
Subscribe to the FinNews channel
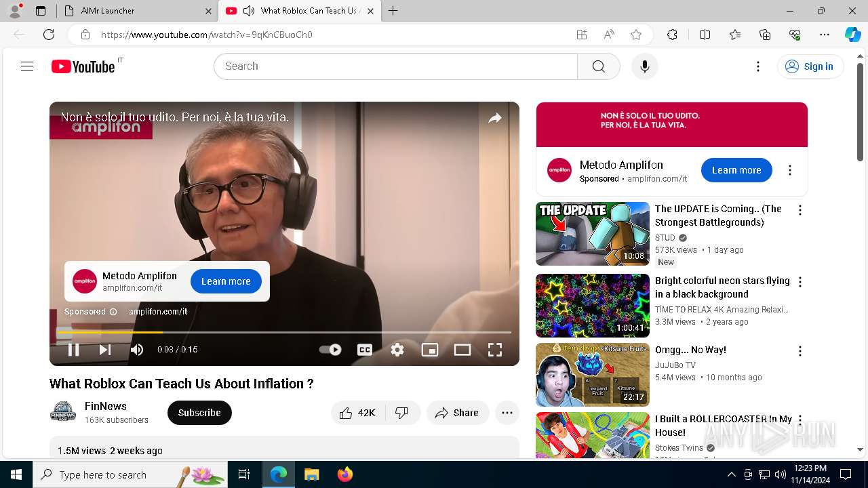tap(199, 413)
